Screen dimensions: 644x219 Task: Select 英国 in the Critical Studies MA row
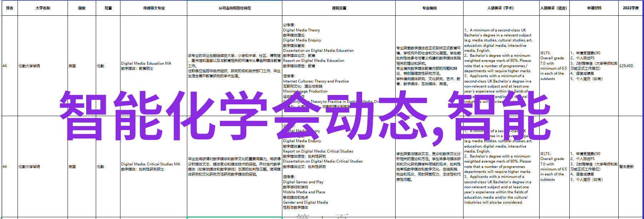[82, 166]
